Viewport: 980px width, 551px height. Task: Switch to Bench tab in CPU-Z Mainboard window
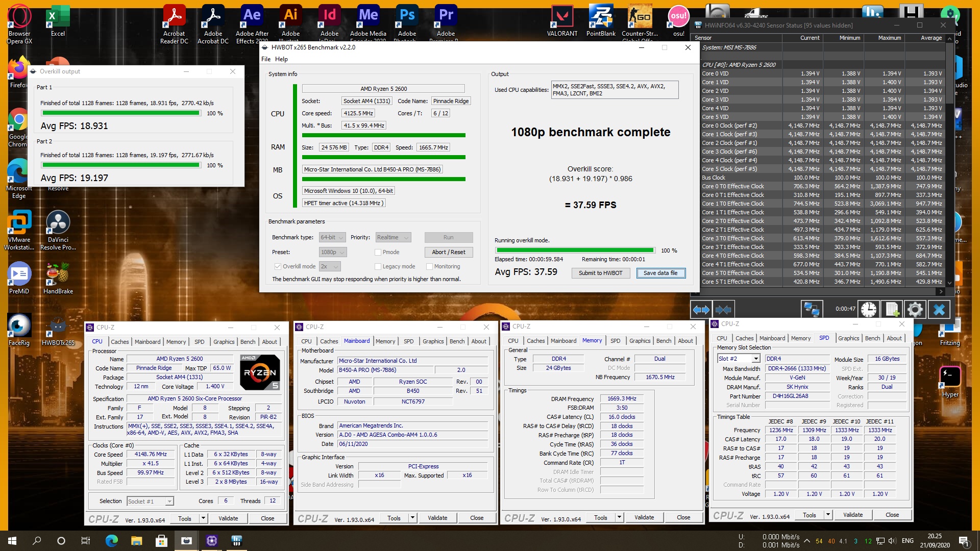457,341
